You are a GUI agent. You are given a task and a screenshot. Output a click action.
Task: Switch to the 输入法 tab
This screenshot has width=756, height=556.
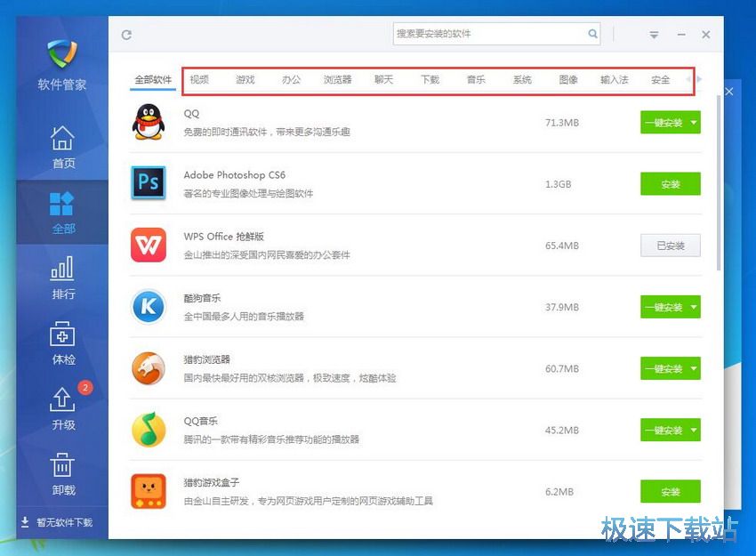pyautogui.click(x=615, y=80)
